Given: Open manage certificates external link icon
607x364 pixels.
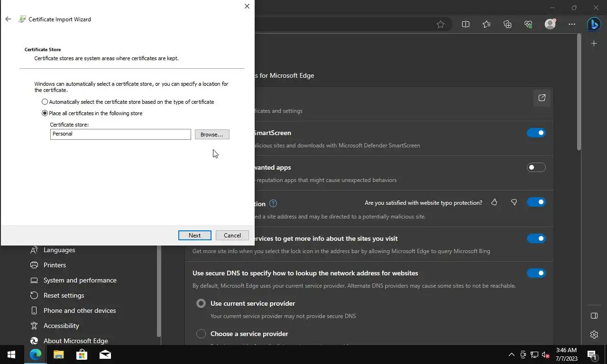Looking at the screenshot, I should 542,98.
